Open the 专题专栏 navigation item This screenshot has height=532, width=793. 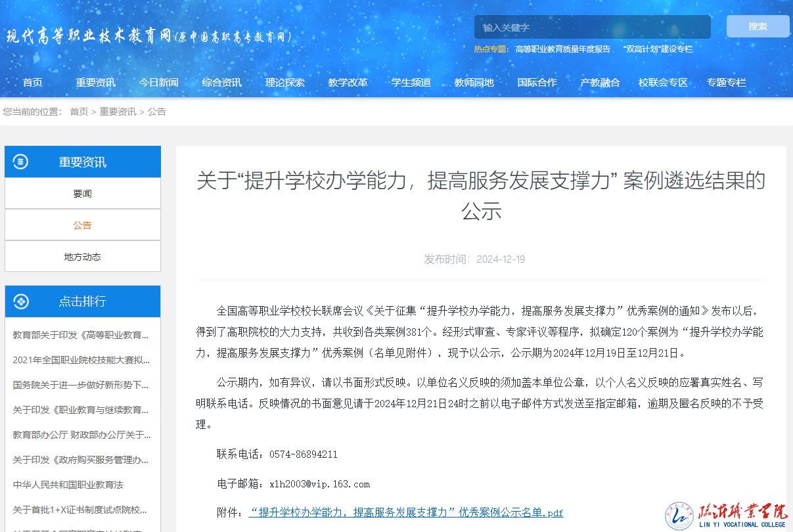coord(726,83)
